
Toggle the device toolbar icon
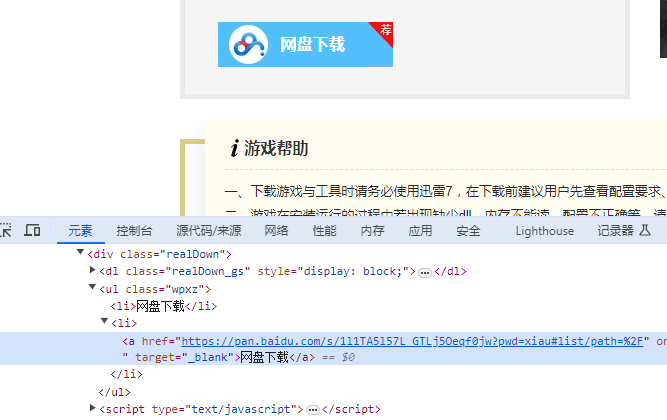point(32,230)
